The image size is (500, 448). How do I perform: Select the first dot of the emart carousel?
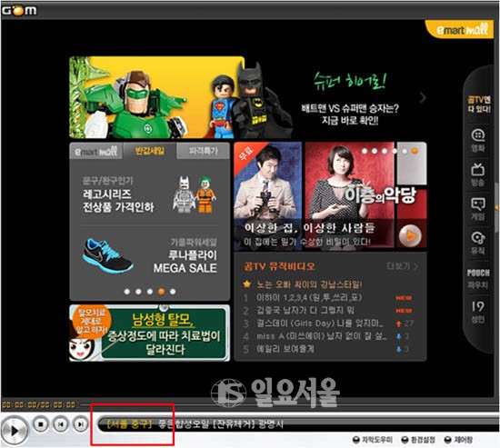tap(127, 292)
